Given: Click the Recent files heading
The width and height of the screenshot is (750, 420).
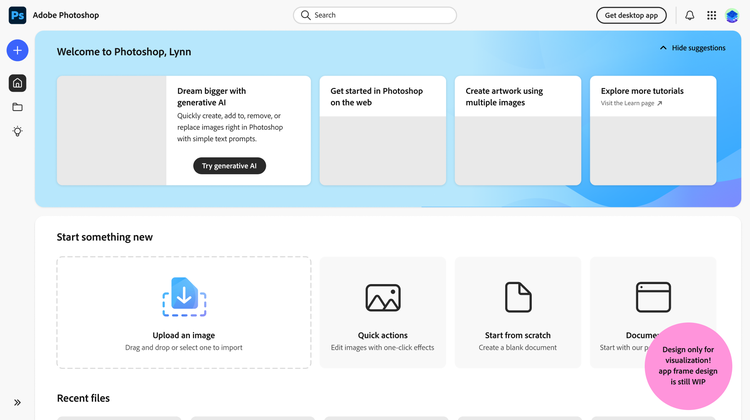Looking at the screenshot, I should (83, 398).
